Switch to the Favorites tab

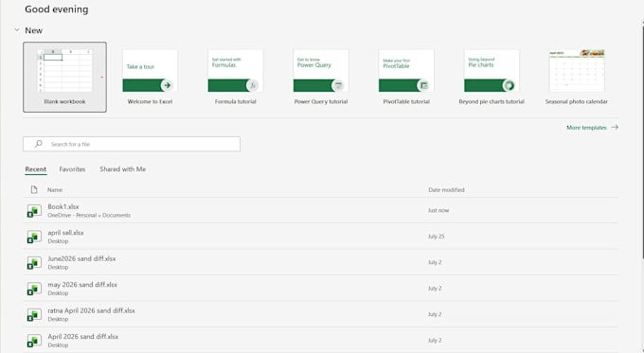click(72, 169)
